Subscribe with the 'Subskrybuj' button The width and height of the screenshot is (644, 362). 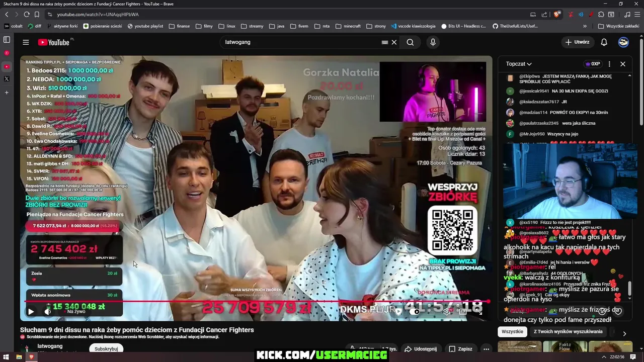click(x=106, y=348)
